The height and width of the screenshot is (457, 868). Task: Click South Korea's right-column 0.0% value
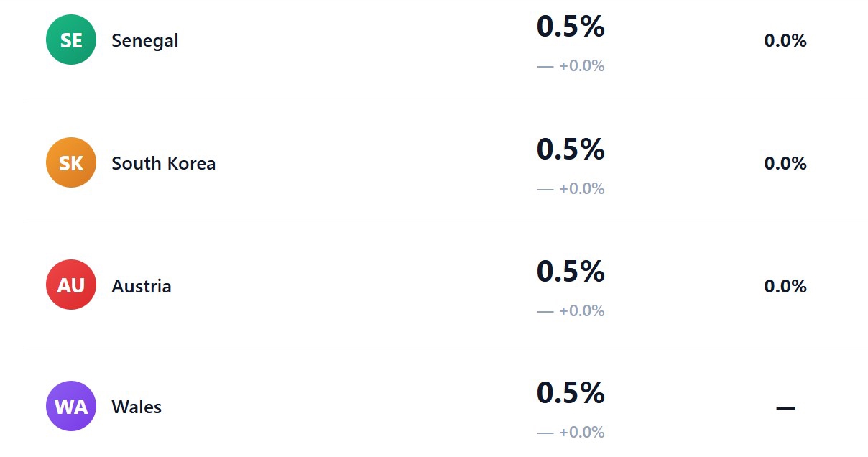pos(785,164)
